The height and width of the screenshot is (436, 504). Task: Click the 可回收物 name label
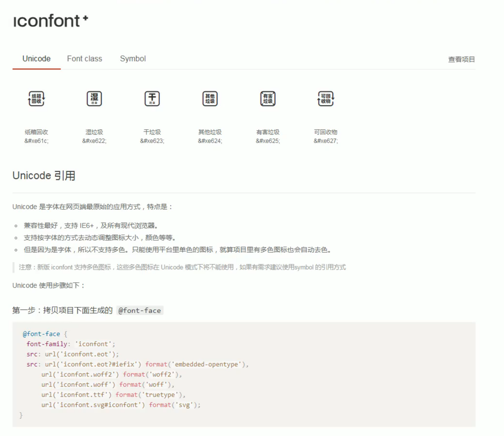(x=326, y=132)
